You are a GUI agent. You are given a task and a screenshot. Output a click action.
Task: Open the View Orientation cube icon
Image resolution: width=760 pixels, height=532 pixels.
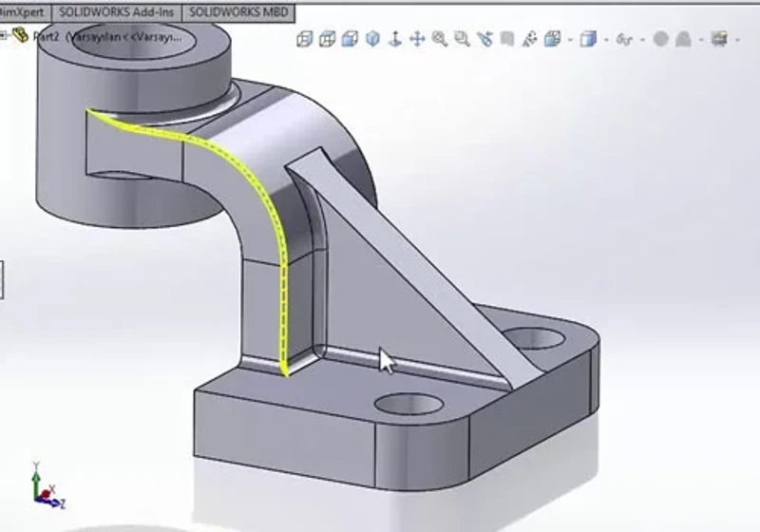click(553, 39)
